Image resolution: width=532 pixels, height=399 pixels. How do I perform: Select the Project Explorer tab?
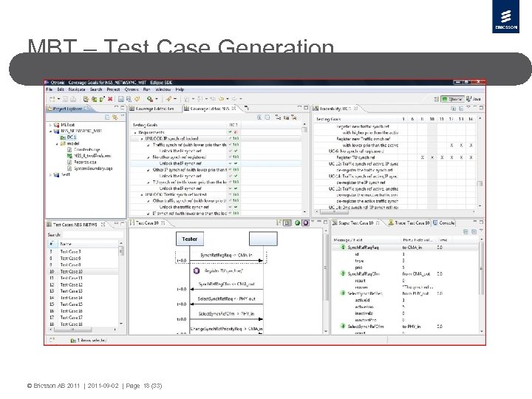pyautogui.click(x=67, y=109)
